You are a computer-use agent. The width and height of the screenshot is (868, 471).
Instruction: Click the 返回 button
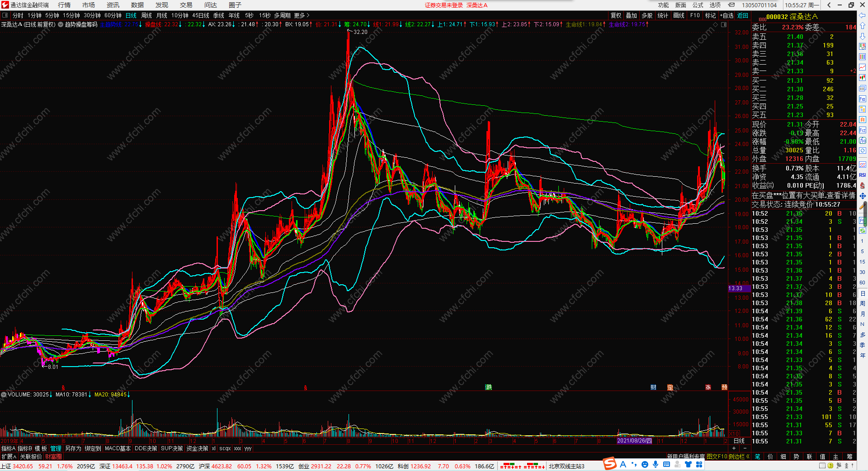[743, 15]
